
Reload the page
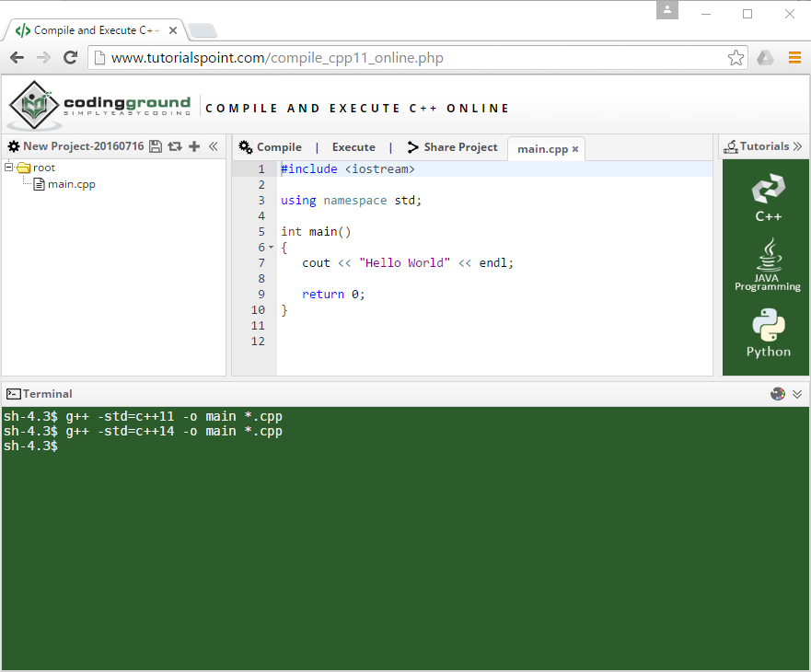[71, 57]
